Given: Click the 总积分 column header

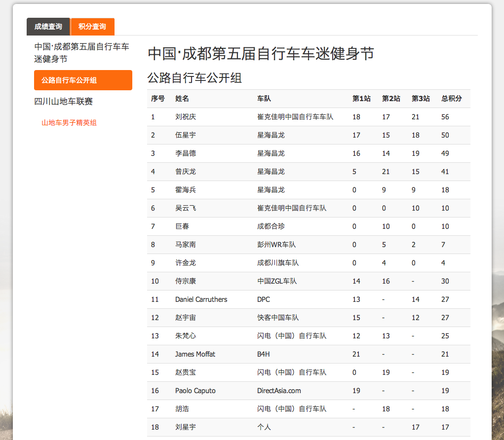Looking at the screenshot, I should 452,99.
